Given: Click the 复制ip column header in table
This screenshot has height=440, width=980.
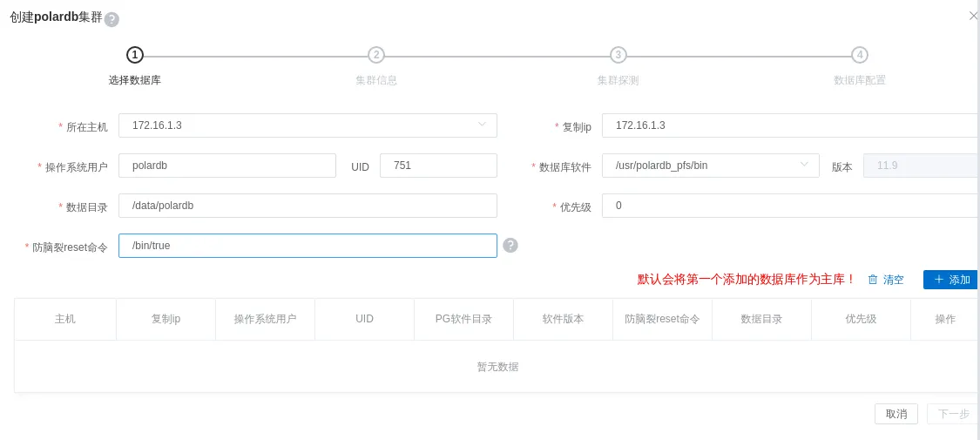Looking at the screenshot, I should pos(166,319).
